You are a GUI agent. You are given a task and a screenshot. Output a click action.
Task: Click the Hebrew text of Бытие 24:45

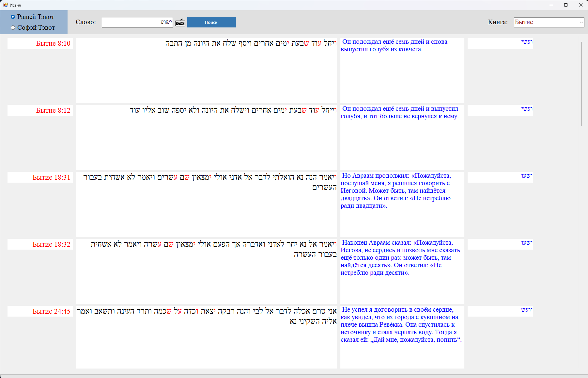pos(207,316)
